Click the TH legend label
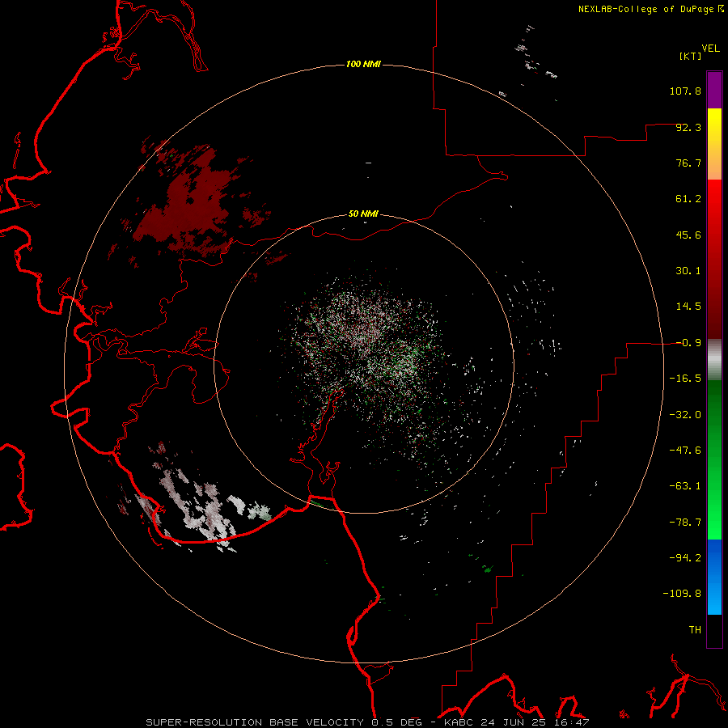Screen dimensions: 728x728 695,630
